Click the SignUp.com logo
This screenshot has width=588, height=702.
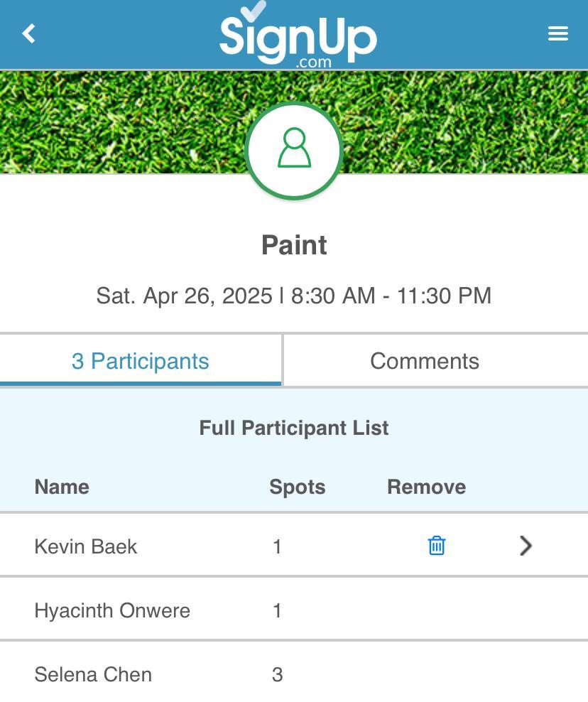[298, 36]
